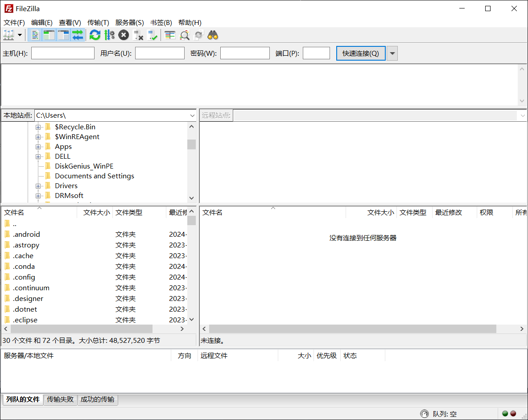The height and width of the screenshot is (420, 528).
Task: Disconnect from current server icon
Action: tap(138, 35)
